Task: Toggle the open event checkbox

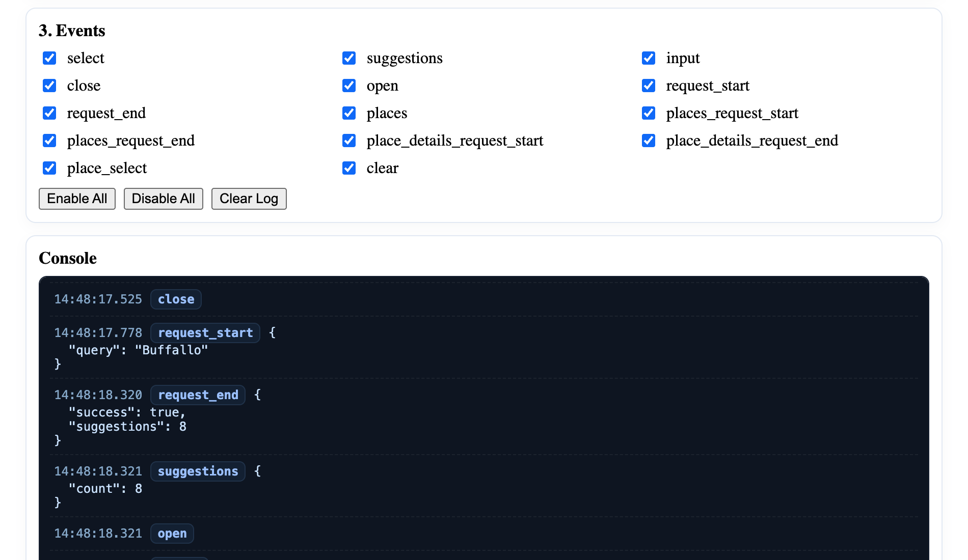Action: click(349, 86)
